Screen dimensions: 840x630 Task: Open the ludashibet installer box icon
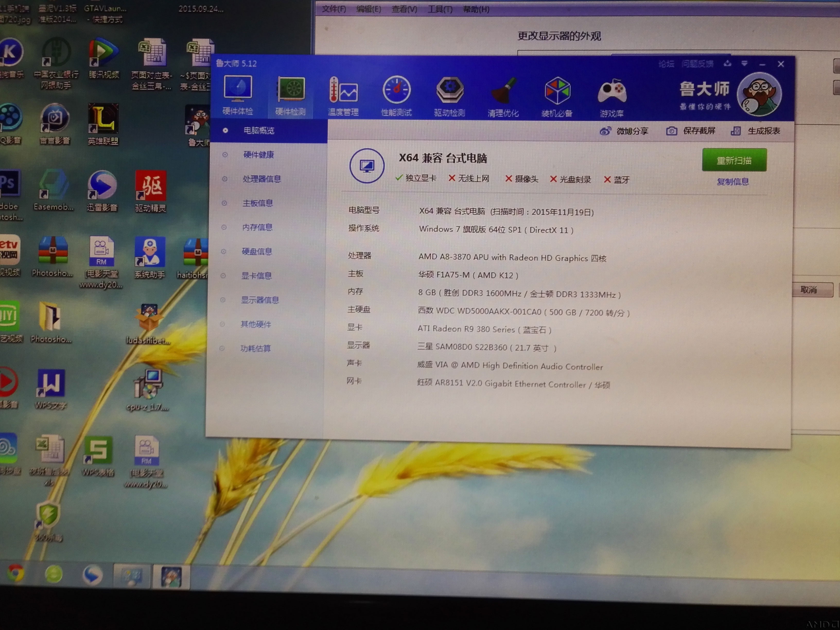click(x=148, y=324)
